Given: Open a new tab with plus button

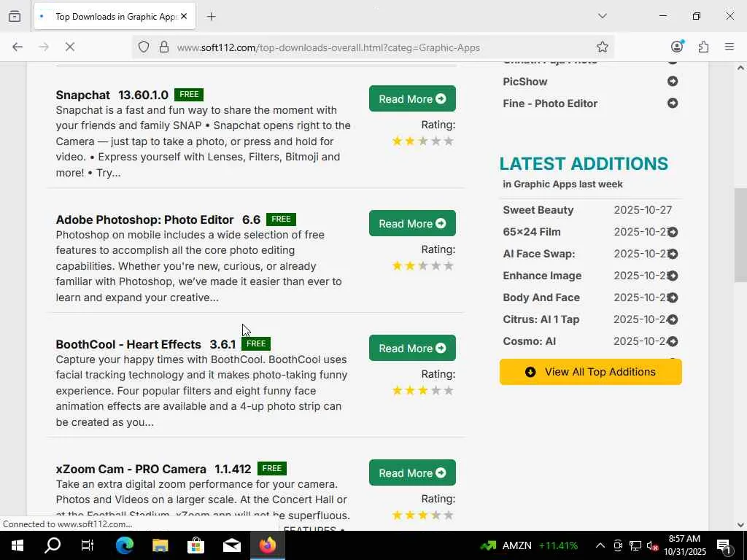Looking at the screenshot, I should point(212,16).
